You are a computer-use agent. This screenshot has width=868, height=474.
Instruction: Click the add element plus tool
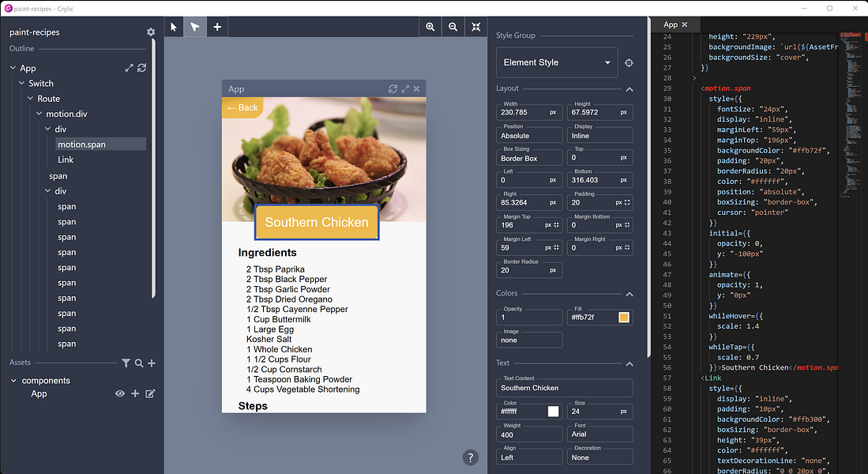[217, 27]
